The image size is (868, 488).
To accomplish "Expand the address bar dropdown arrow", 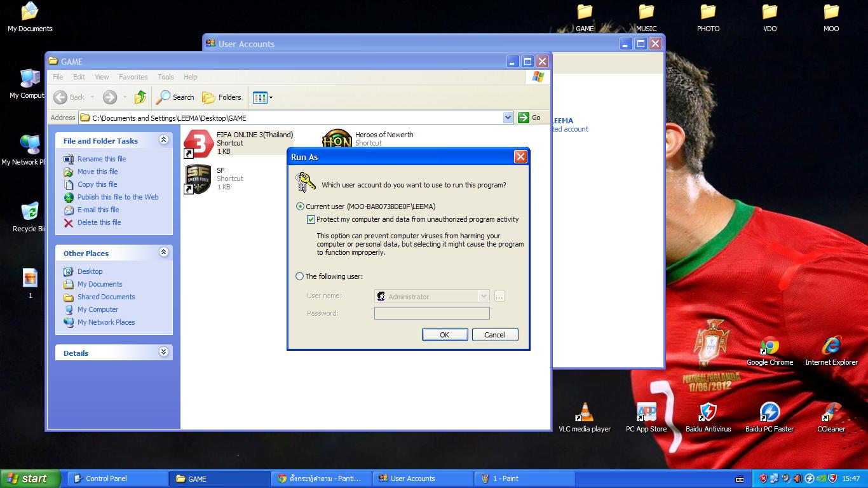I will [x=508, y=118].
